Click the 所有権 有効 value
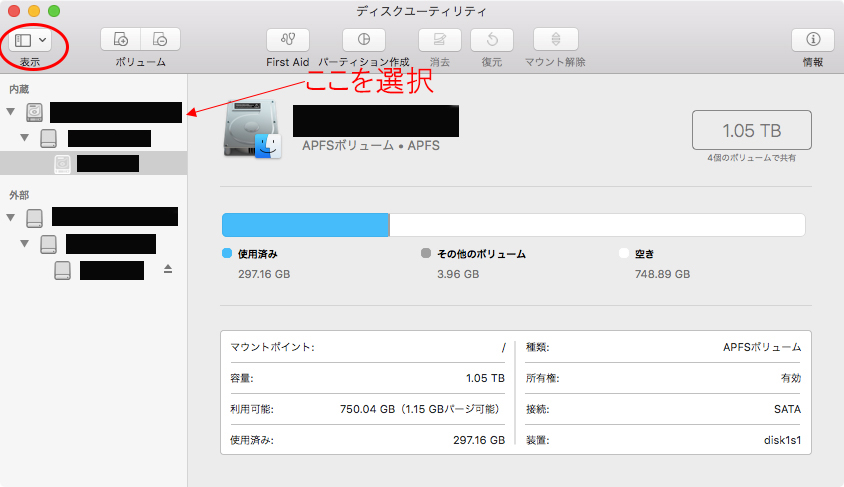Screen dimensions: 844x487 pos(791,378)
